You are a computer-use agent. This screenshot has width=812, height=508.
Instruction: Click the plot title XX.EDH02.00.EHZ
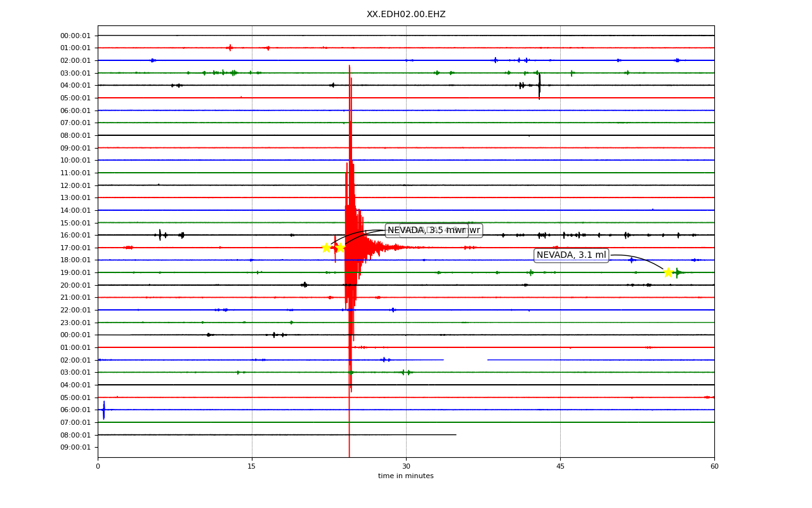[406, 14]
